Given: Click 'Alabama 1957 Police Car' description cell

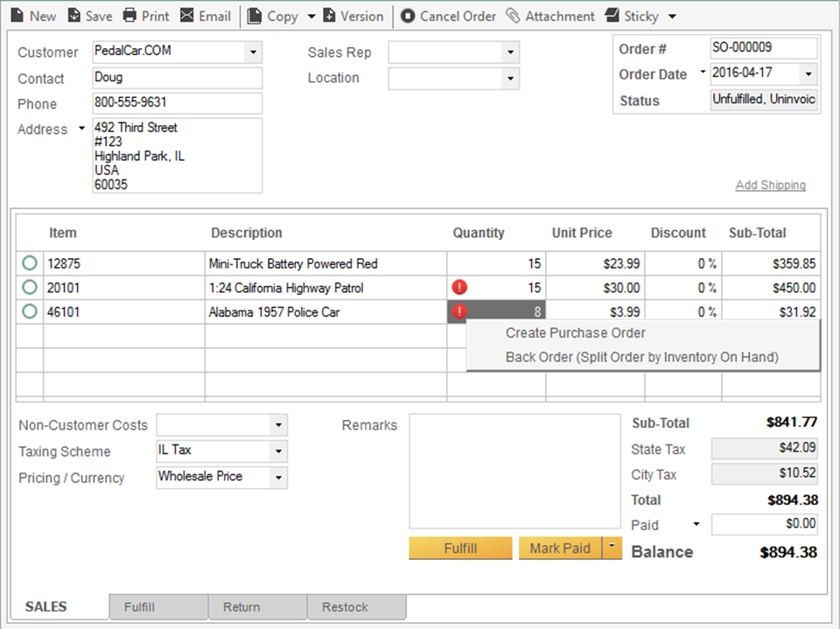Looking at the screenshot, I should pos(325,311).
